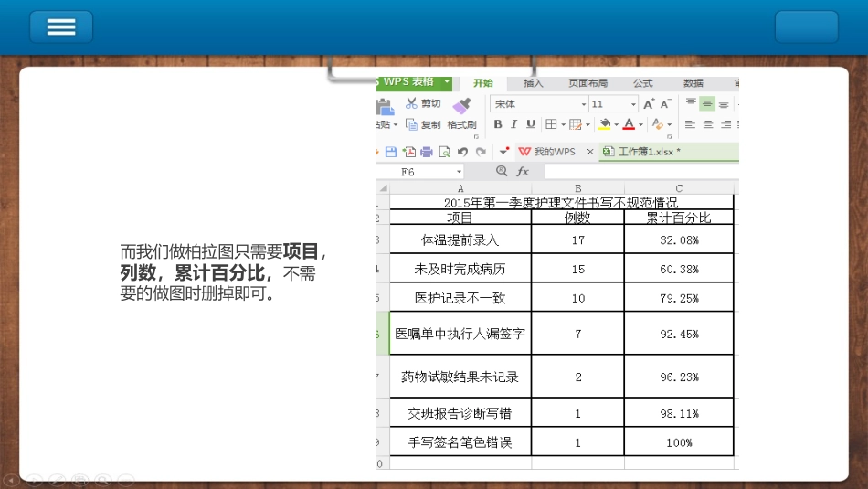Select the title cell 2015年第一季度护理文件书写不规范情况
Image resolution: width=868 pixels, height=489 pixels.
tap(561, 202)
